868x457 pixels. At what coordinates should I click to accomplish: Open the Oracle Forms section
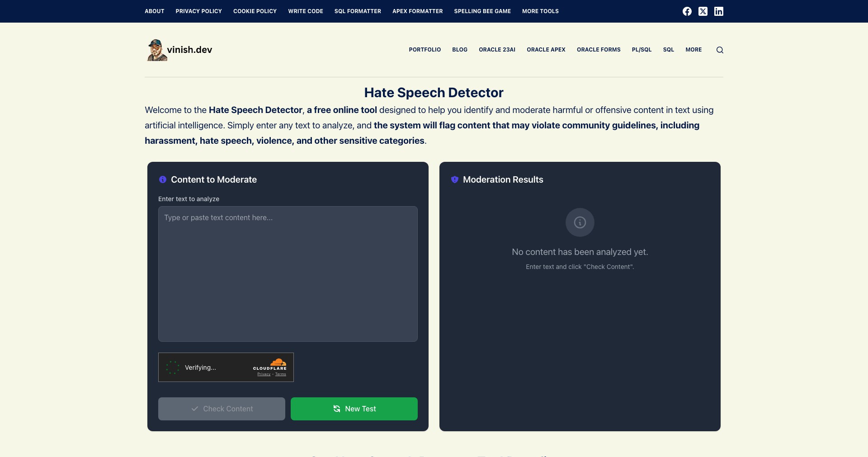[x=599, y=50]
